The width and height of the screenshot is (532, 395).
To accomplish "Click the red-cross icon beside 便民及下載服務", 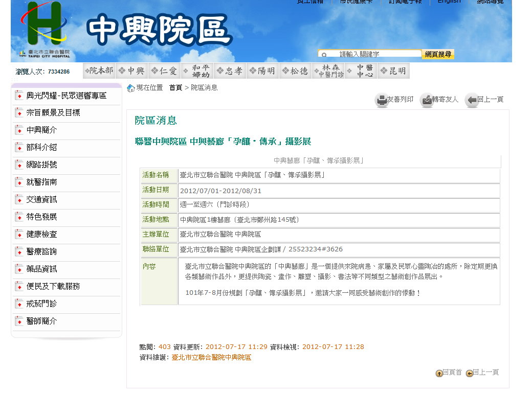I will click(x=19, y=287).
